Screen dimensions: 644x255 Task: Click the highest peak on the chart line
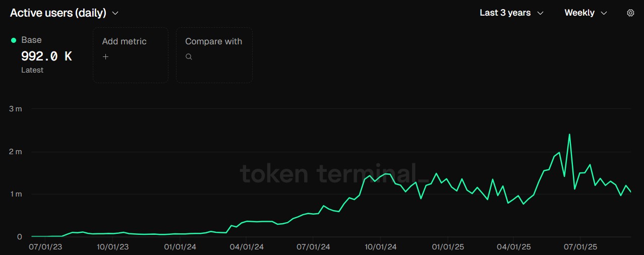tap(569, 135)
